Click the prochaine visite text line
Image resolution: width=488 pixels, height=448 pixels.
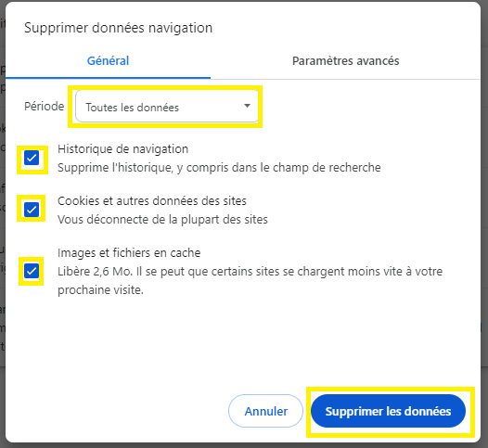tap(100, 290)
